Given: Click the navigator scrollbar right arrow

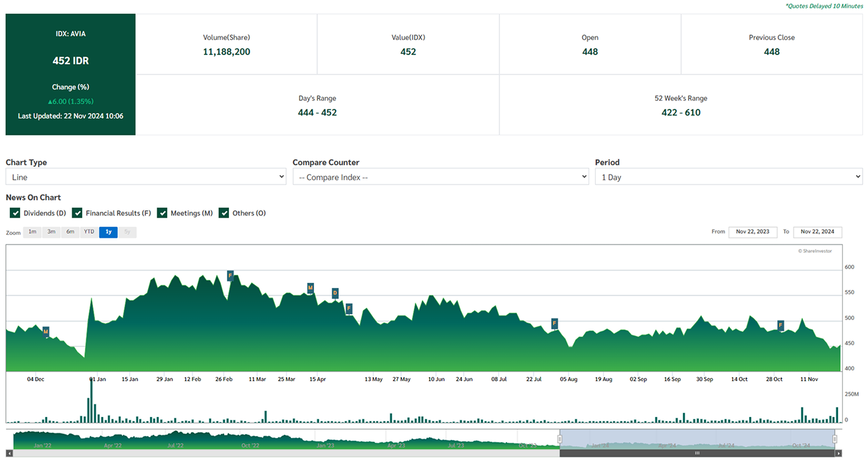Looking at the screenshot, I should coord(838,453).
